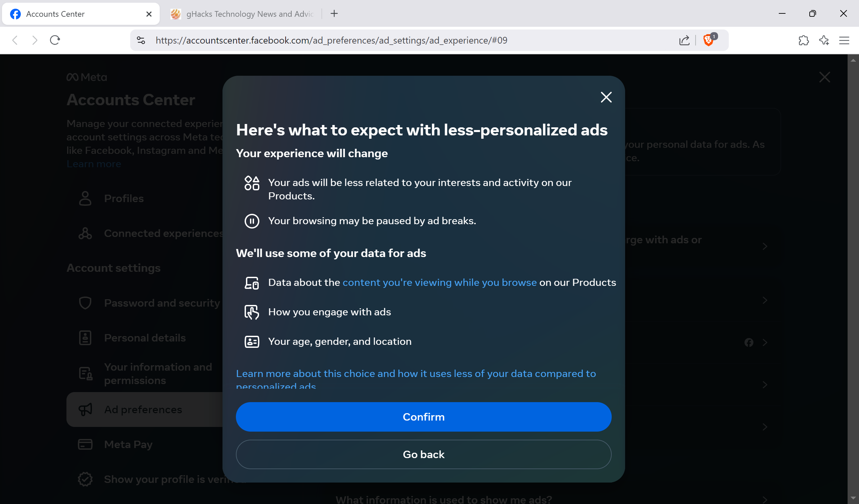Screen dimensions: 859x504
Task: Click the Meta Pay card icon
Action: pos(85,444)
